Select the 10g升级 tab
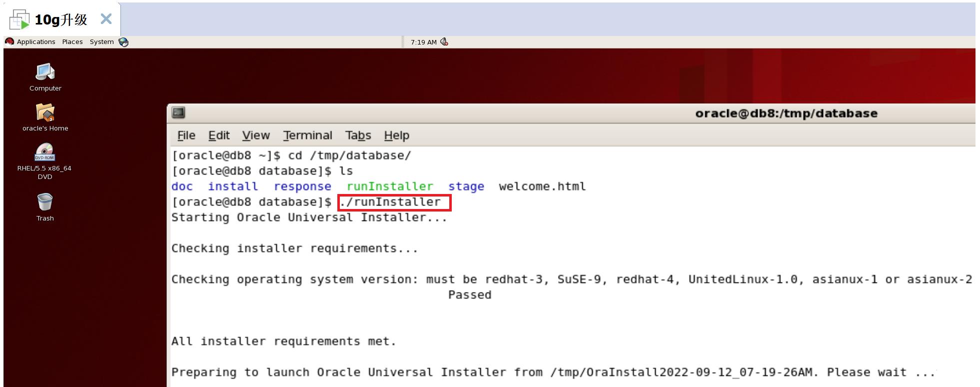The image size is (980, 387). [x=61, y=19]
